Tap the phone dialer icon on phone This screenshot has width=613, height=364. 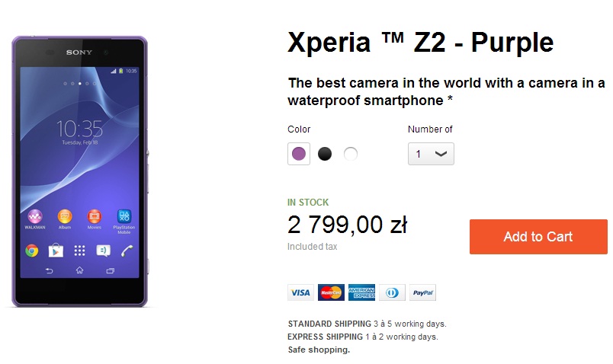coord(127,251)
